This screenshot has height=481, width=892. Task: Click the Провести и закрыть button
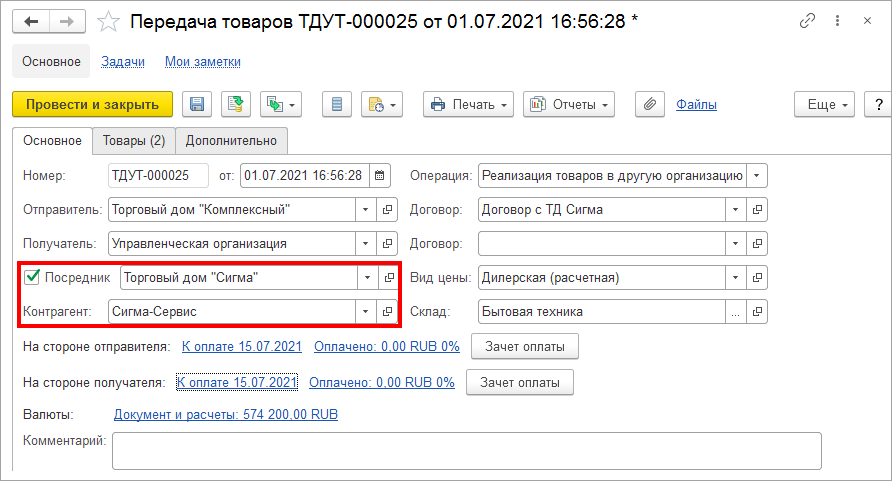[92, 104]
